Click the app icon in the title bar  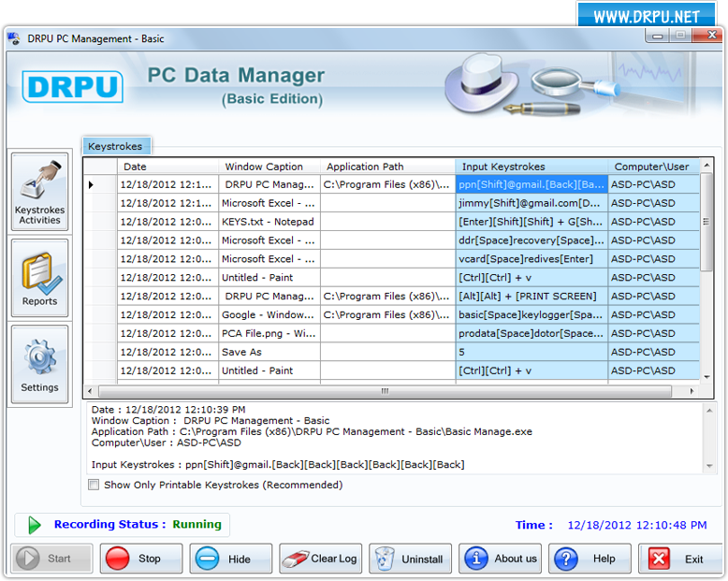click(x=14, y=38)
